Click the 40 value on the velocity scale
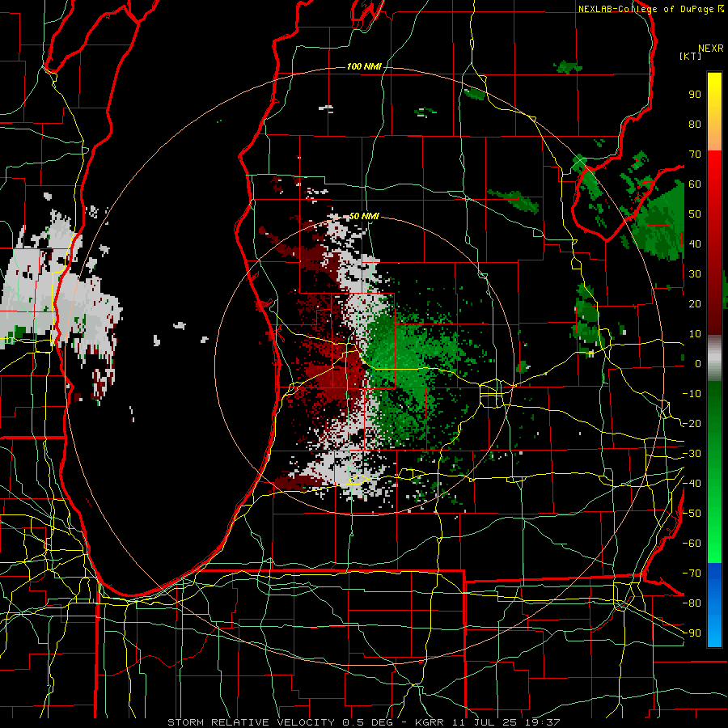The height and width of the screenshot is (728, 728). (695, 244)
